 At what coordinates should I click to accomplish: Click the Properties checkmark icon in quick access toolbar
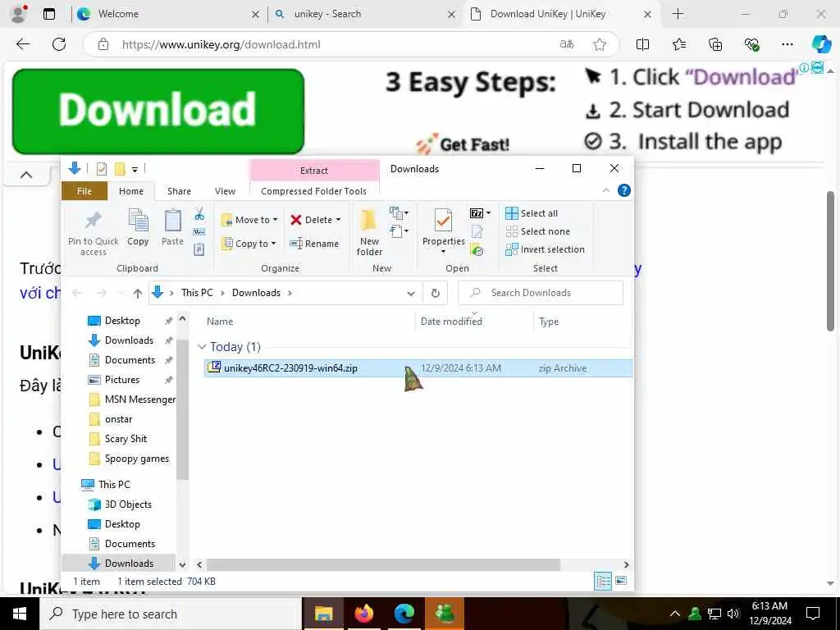point(101,169)
